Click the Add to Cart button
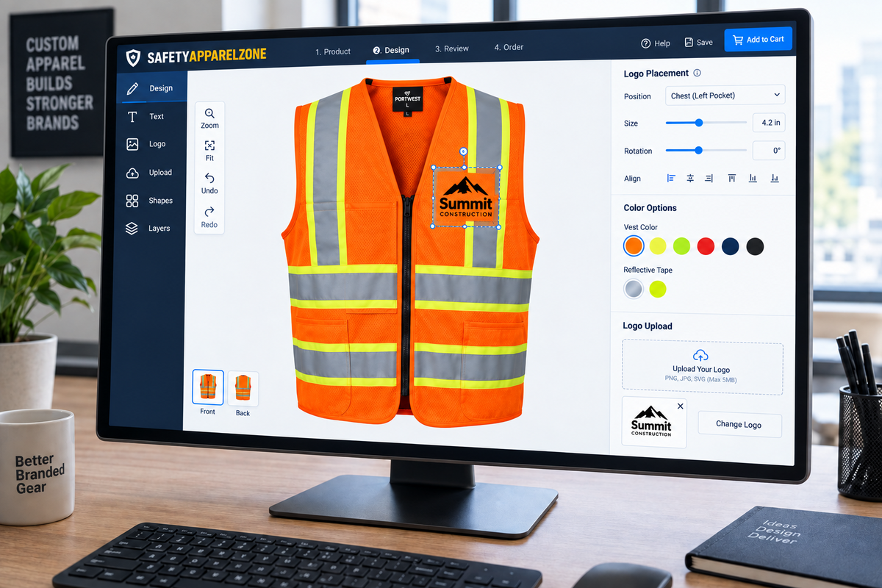Image resolution: width=882 pixels, height=588 pixels. click(x=758, y=40)
